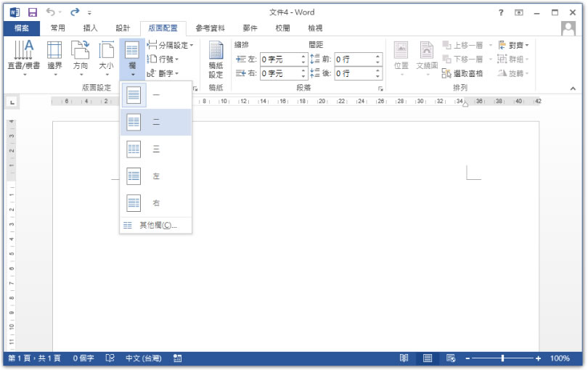The height and width of the screenshot is (370, 588).
Task: Select the 左 left-column layout option
Action: pos(155,176)
